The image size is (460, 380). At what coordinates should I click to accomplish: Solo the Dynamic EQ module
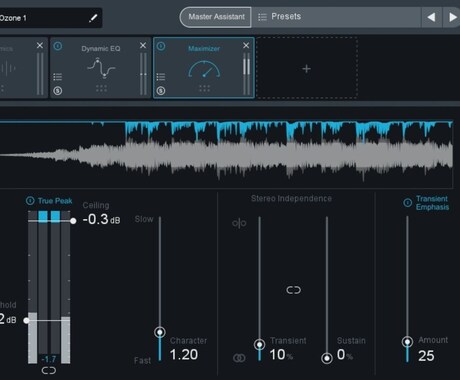58,90
